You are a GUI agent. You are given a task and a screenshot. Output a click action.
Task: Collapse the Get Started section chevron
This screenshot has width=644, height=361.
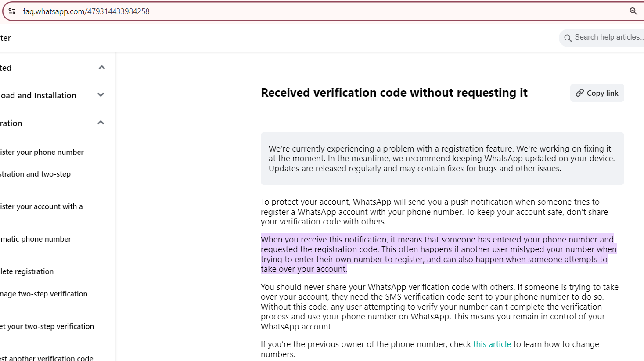click(x=102, y=68)
